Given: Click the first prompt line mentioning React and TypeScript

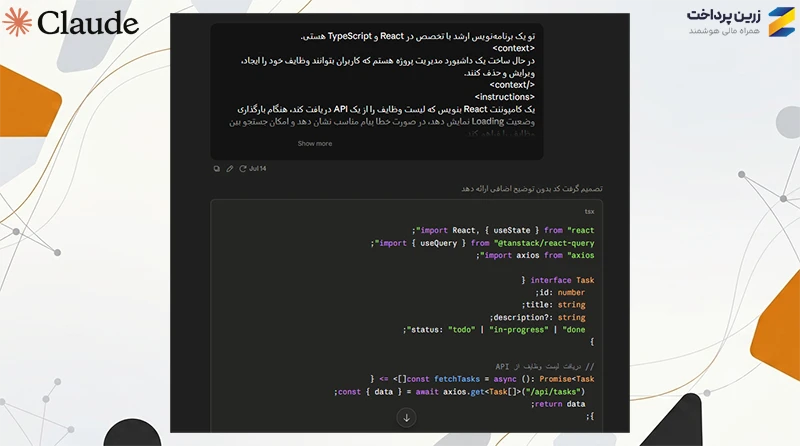Looking at the screenshot, I should (x=417, y=36).
